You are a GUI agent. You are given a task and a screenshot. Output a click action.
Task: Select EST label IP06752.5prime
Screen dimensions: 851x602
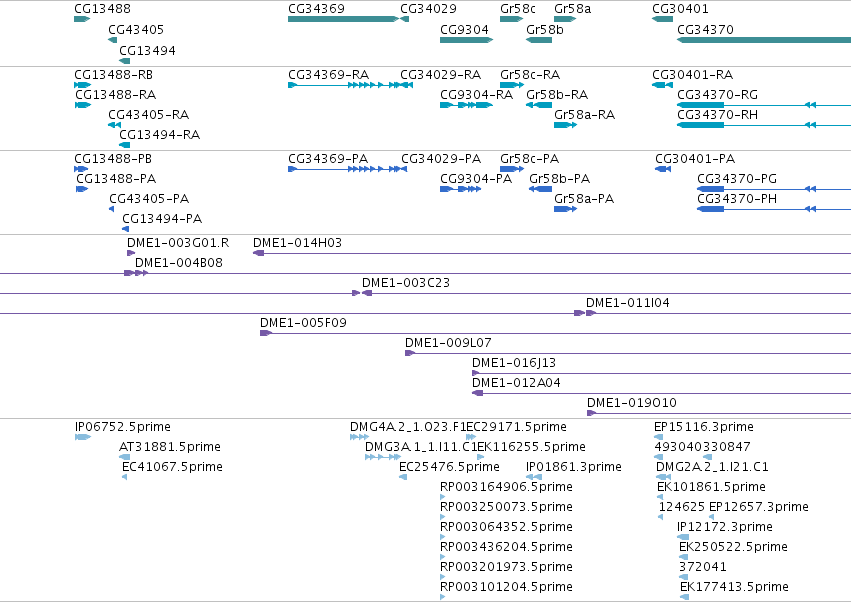point(123,427)
